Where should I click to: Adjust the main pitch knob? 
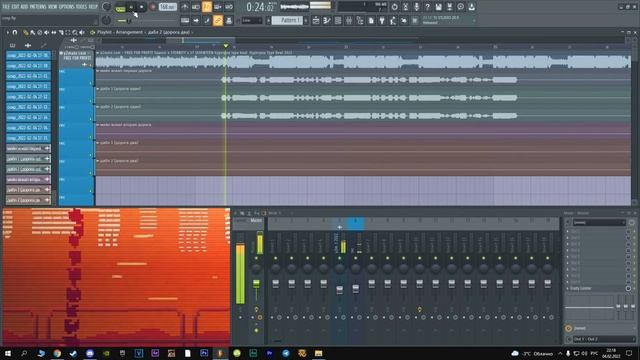(x=106, y=20)
